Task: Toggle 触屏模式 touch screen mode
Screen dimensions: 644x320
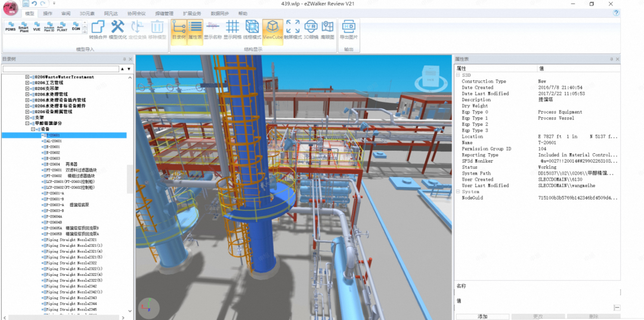Action: click(x=293, y=30)
